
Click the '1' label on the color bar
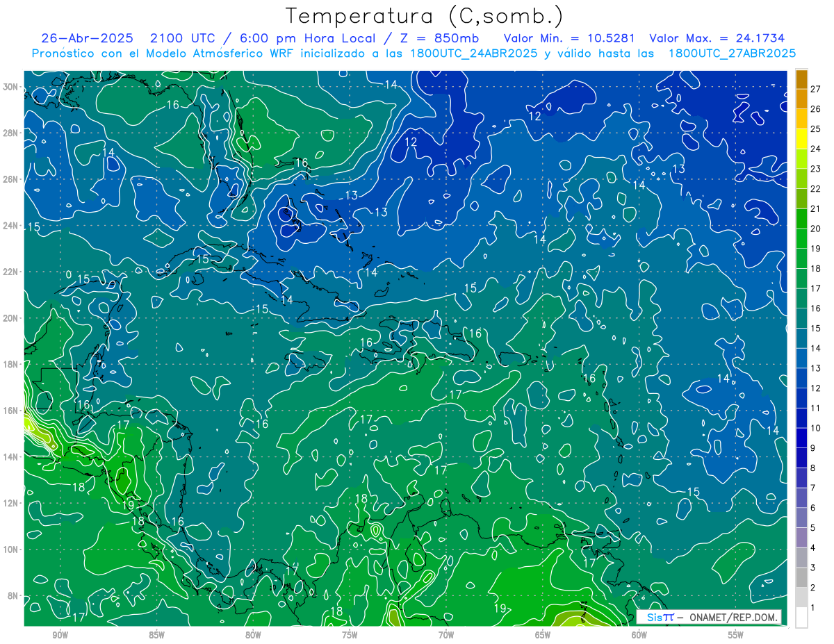(x=813, y=608)
